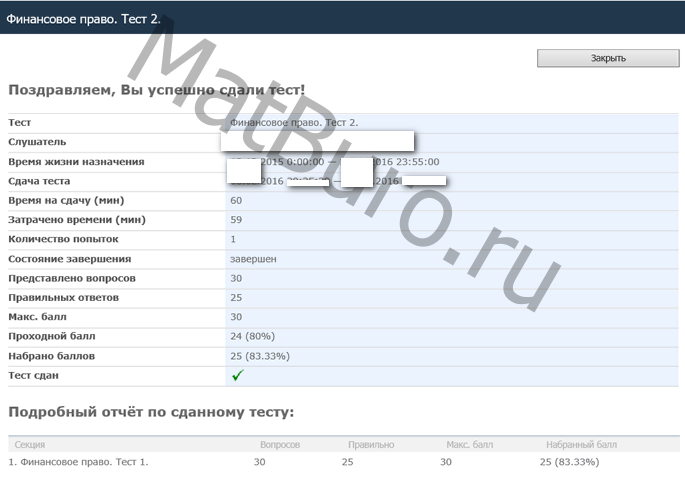Select the Набрано баллов value 25 (83.33%)
This screenshot has width=685, height=479.
click(x=260, y=356)
